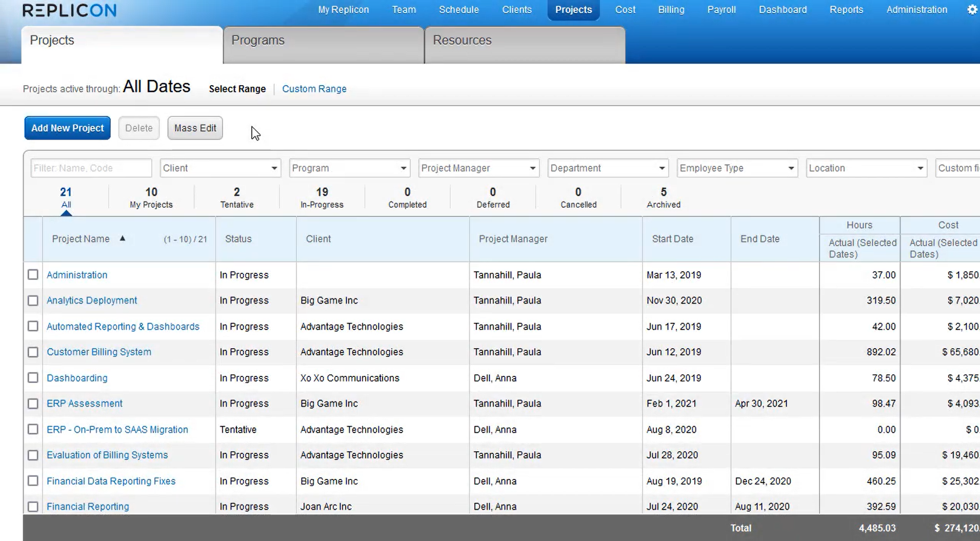Screen dimensions: 980x541
Task: Check the Financial Data Reporting Fixes box
Action: coord(33,481)
